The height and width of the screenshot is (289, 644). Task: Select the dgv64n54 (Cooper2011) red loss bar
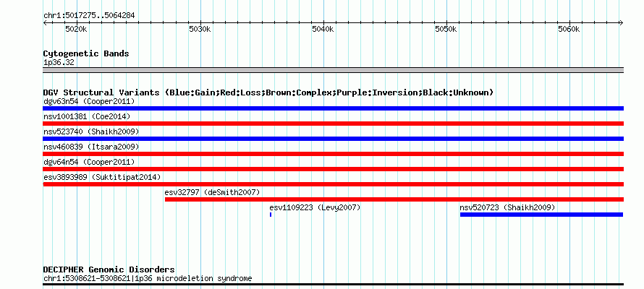[x=333, y=169]
